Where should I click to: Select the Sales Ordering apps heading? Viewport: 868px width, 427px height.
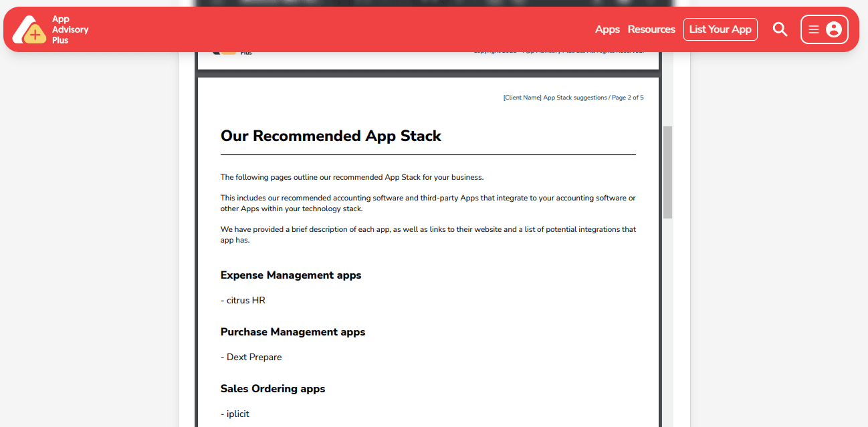coord(273,389)
